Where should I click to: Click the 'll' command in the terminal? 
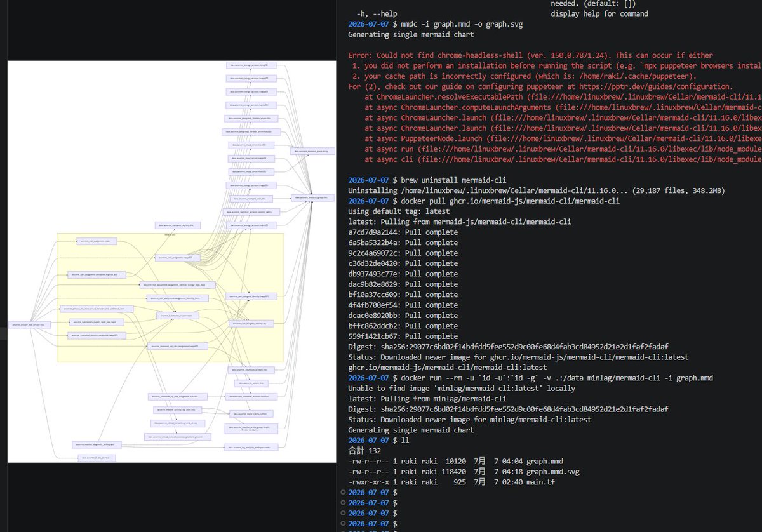(x=405, y=440)
